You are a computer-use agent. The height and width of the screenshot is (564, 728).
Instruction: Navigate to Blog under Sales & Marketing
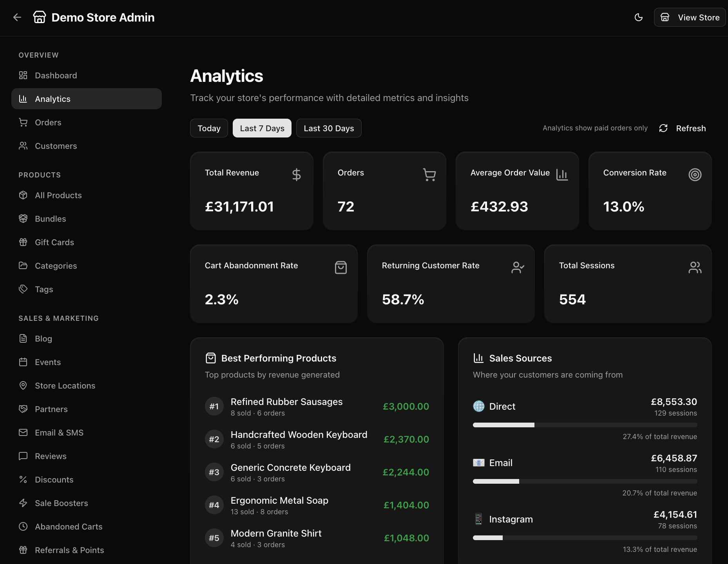pyautogui.click(x=43, y=338)
